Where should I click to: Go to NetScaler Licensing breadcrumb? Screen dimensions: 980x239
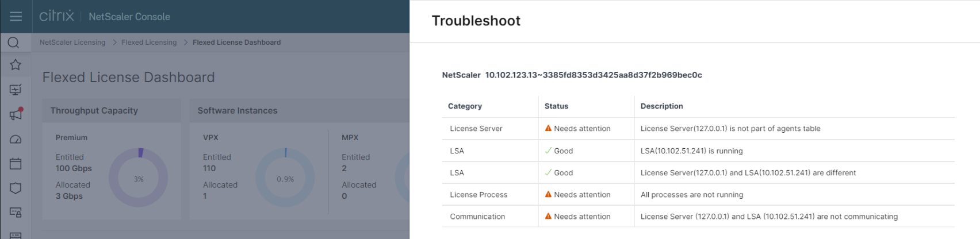(x=72, y=43)
